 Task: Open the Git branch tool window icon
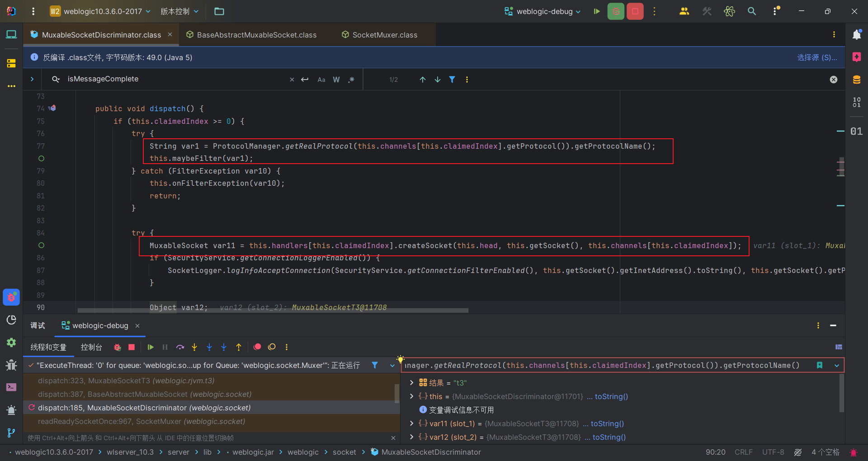pos(11,433)
